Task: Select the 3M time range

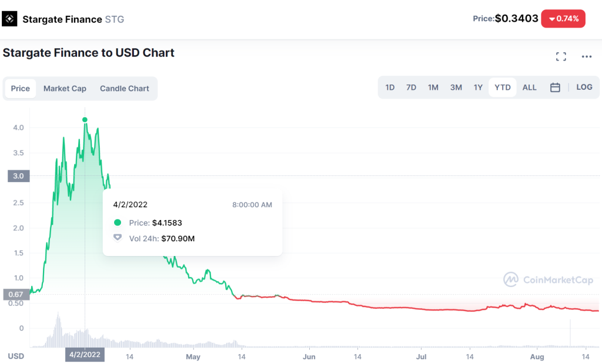Action: click(x=456, y=87)
